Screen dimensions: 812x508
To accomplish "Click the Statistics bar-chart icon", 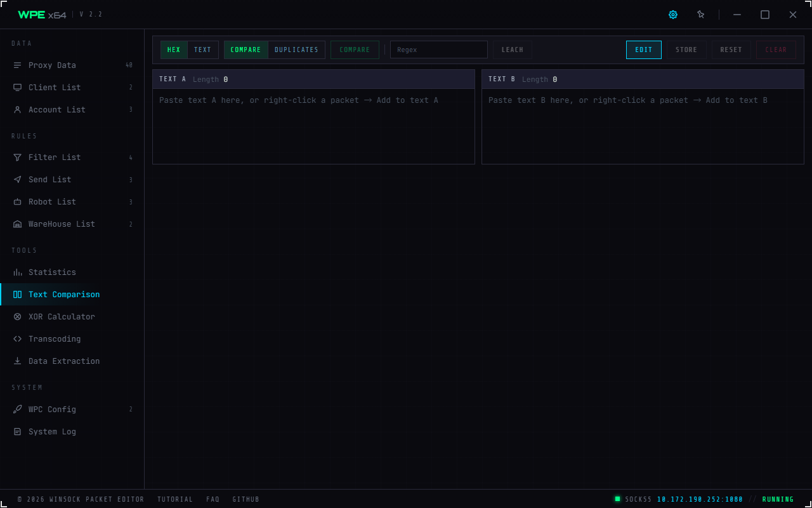I will pos(18,272).
